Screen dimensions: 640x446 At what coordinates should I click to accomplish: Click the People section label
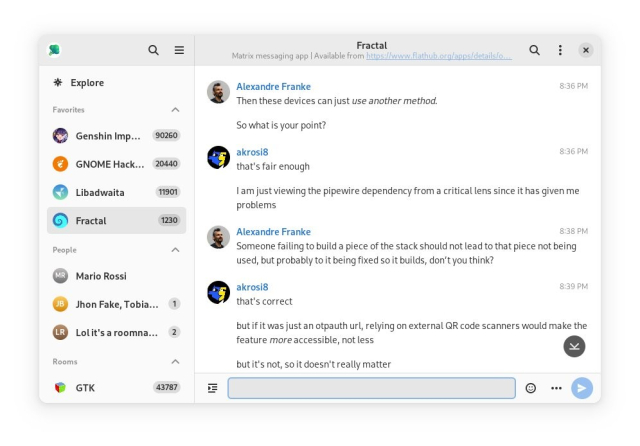[x=64, y=250]
